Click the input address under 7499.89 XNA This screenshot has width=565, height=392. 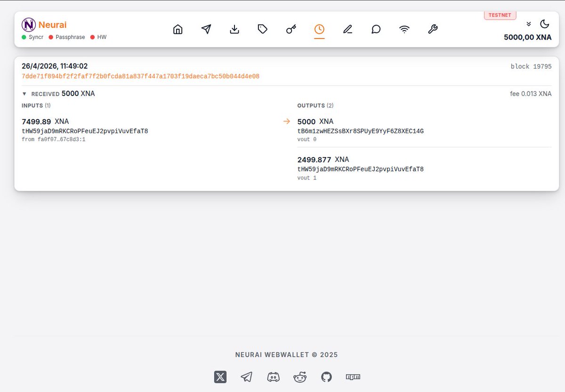coord(85,131)
